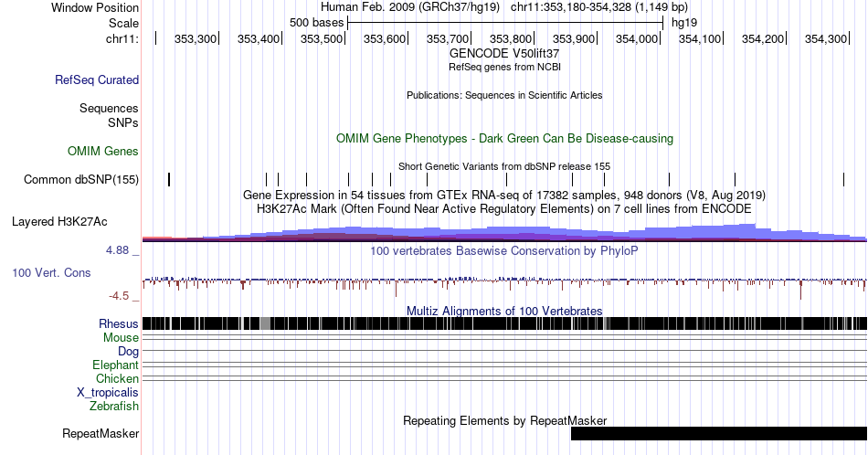Click the Sequences track label

point(109,108)
